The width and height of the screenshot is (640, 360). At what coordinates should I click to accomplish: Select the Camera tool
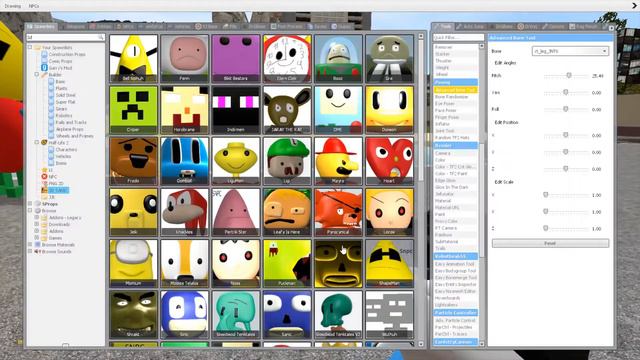pos(456,153)
